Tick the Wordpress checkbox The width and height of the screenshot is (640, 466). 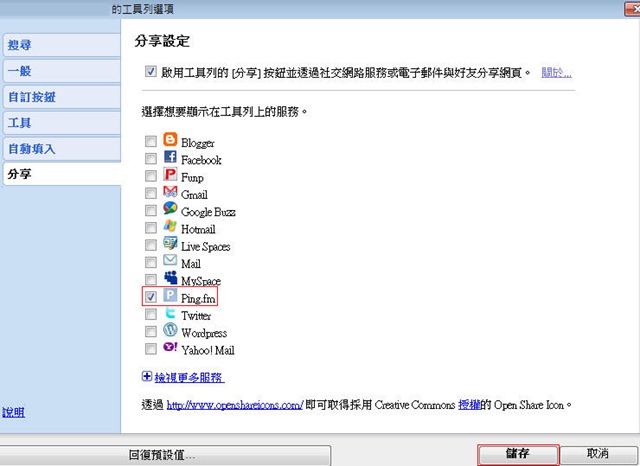pos(151,331)
